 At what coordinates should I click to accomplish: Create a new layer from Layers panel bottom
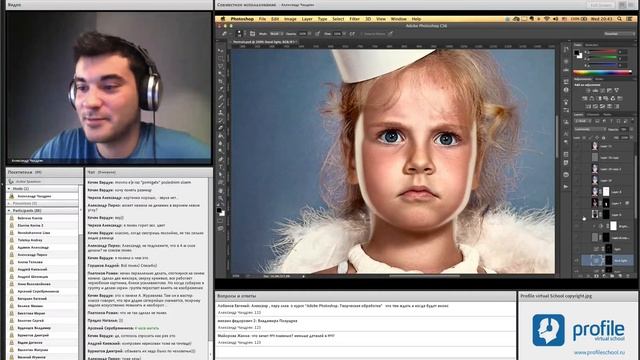[620, 276]
